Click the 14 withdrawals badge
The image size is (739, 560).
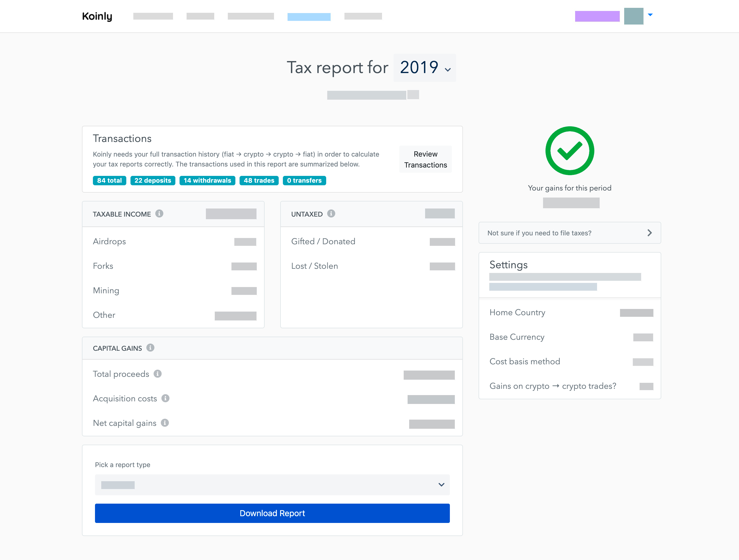207,180
